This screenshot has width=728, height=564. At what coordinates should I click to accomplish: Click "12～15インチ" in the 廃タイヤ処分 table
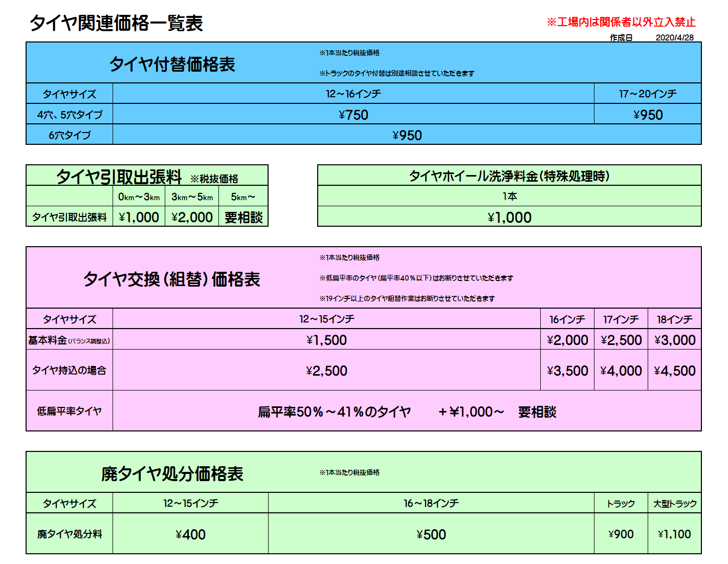click(191, 503)
